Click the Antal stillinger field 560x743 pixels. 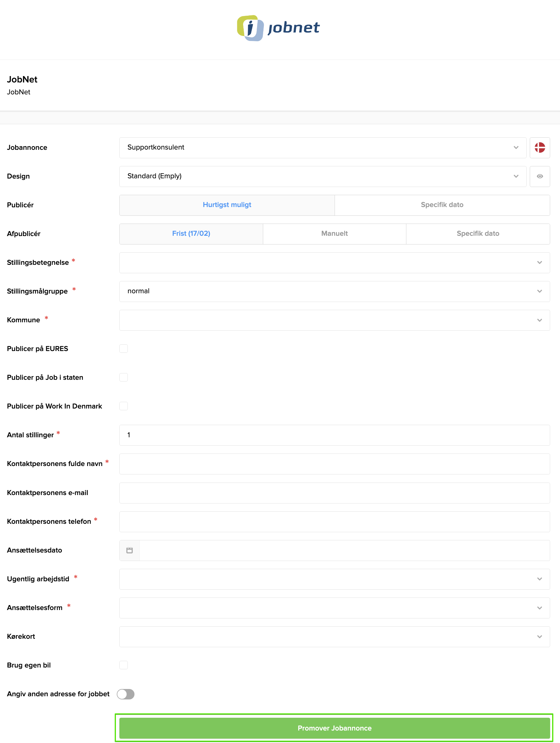[x=335, y=435]
